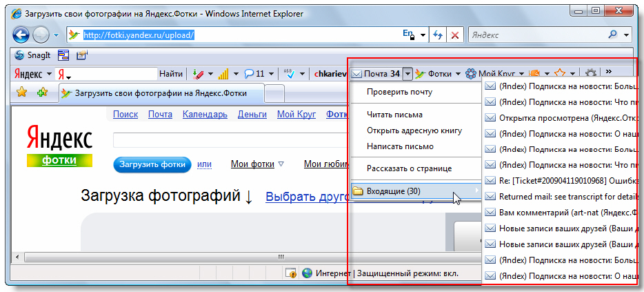Click the status bar popup blocker icon
Image resolution: width=644 pixels, height=292 pixels.
tap(291, 273)
